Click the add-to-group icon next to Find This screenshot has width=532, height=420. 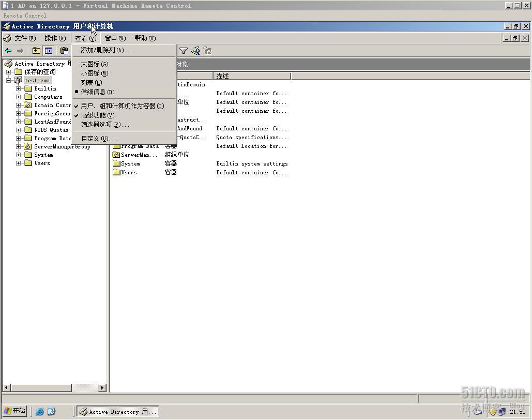pos(208,51)
